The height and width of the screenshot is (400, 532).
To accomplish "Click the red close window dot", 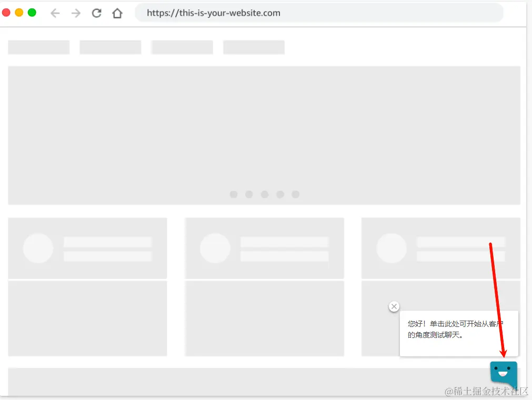I will click(x=6, y=13).
